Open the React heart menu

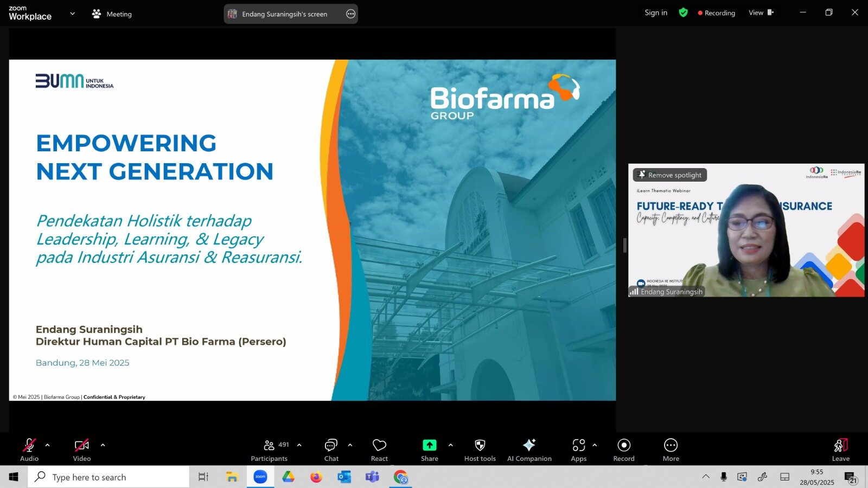tap(379, 450)
